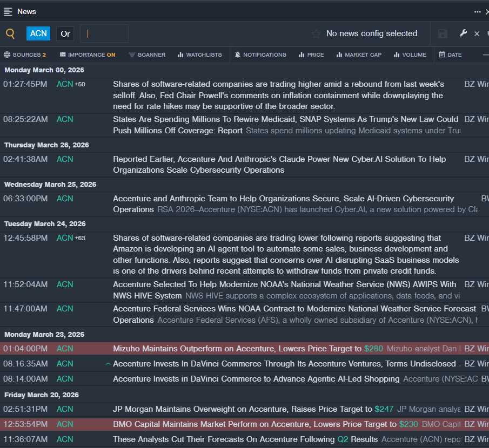
Task: Click the News panel list icon
Action: 8,11
